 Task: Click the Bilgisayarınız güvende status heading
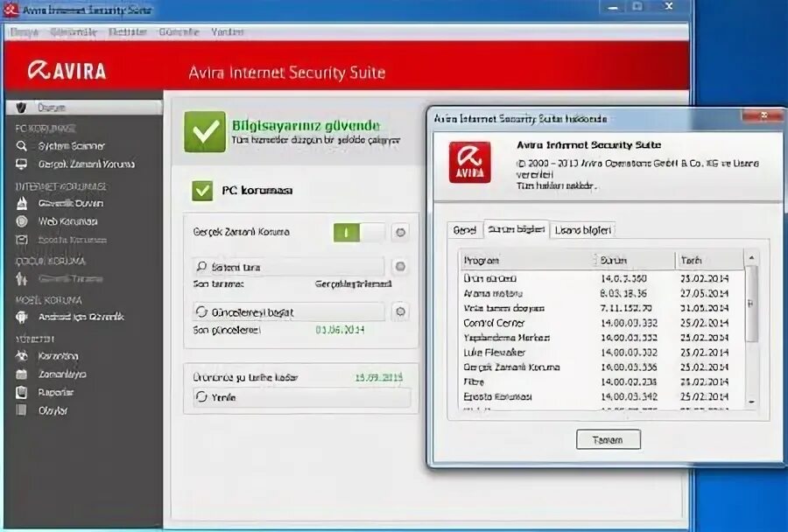[x=306, y=126]
